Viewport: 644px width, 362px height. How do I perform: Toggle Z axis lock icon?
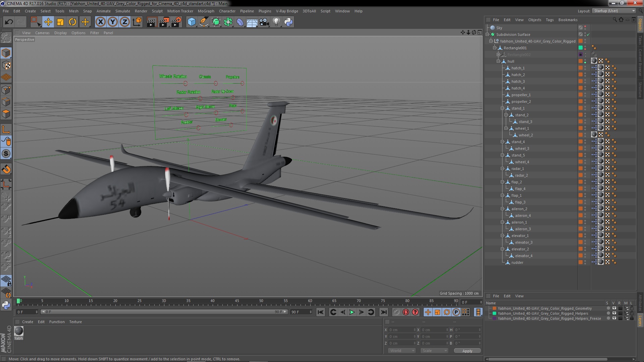pos(125,22)
